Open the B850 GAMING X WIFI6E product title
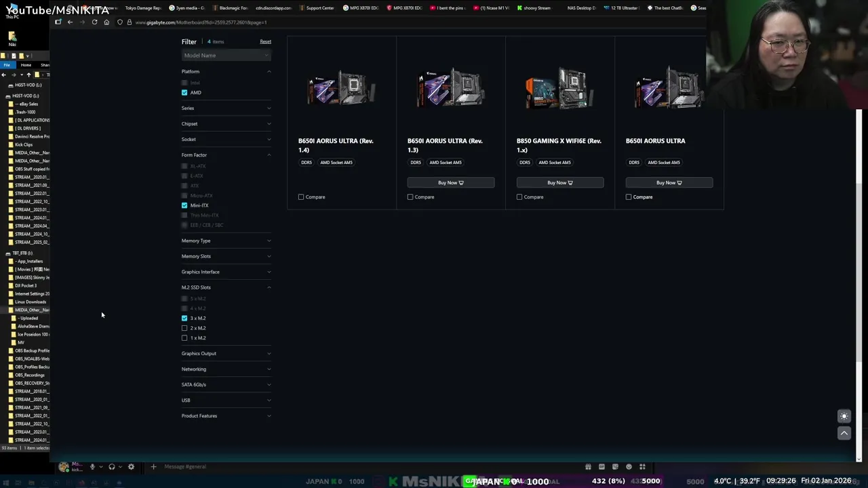868x488 pixels. [x=559, y=145]
